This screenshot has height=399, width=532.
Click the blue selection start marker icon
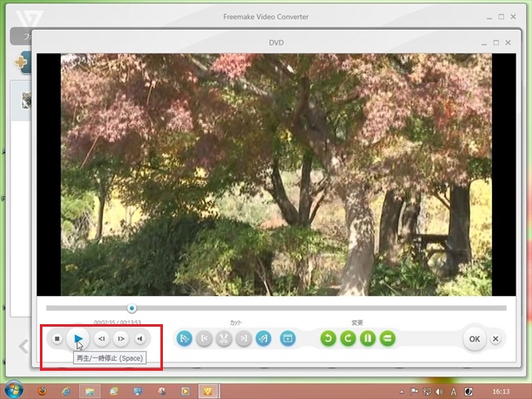click(185, 338)
